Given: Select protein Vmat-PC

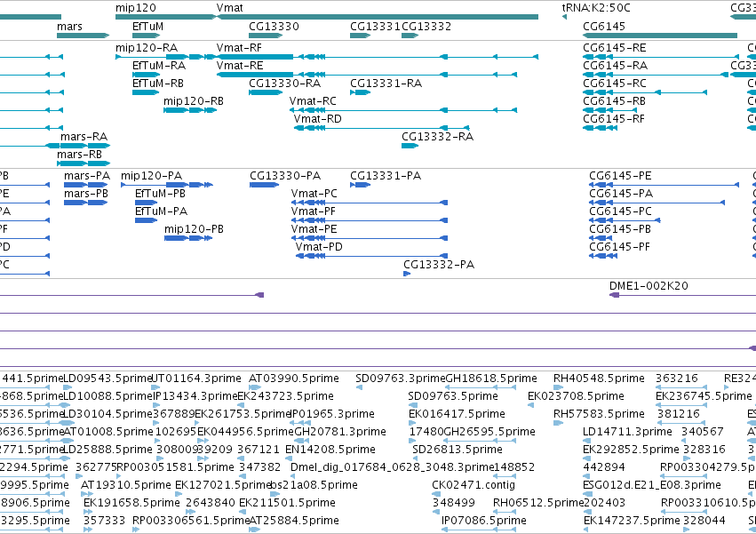Looking at the screenshot, I should pyautogui.click(x=314, y=194).
